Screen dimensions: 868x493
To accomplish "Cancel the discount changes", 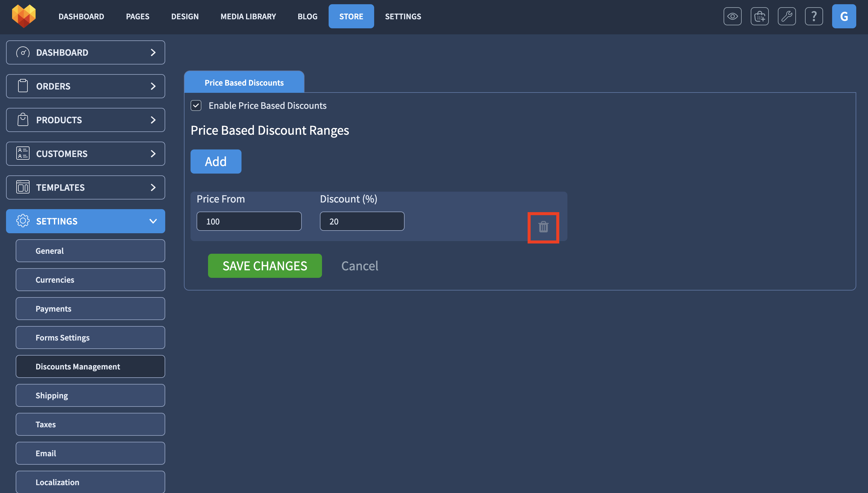I will 360,266.
